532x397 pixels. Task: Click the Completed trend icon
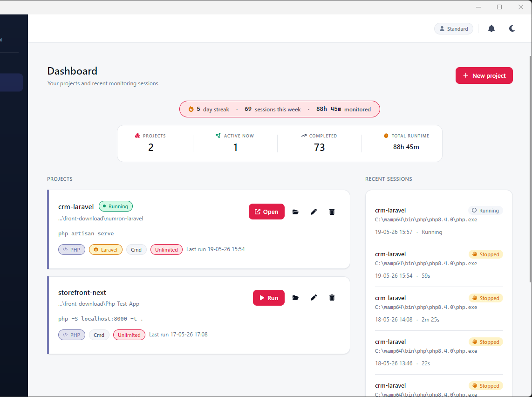pos(304,136)
